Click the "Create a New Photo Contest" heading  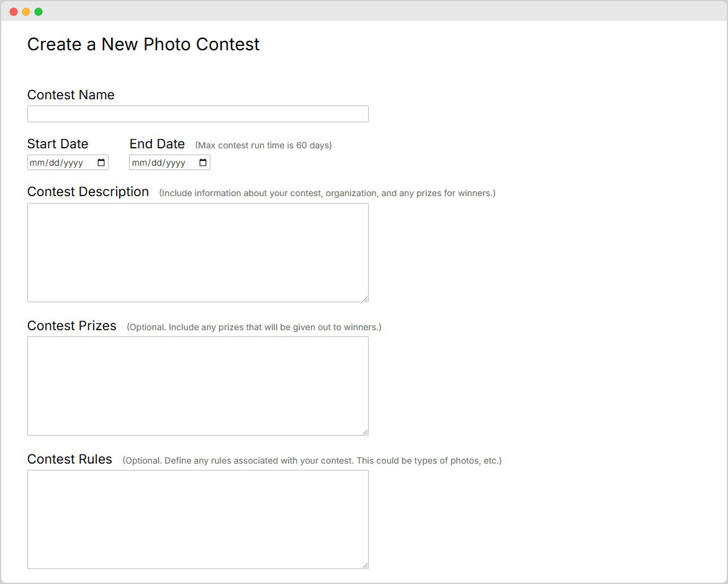point(143,45)
